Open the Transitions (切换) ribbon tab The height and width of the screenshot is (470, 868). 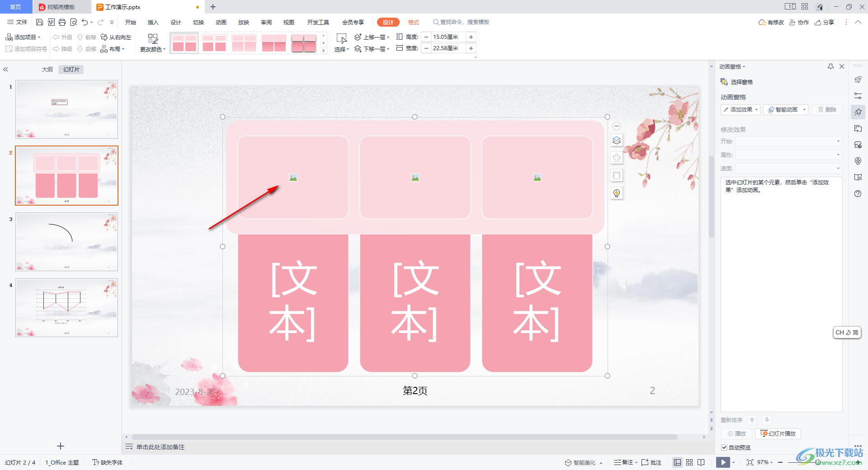[x=198, y=22]
